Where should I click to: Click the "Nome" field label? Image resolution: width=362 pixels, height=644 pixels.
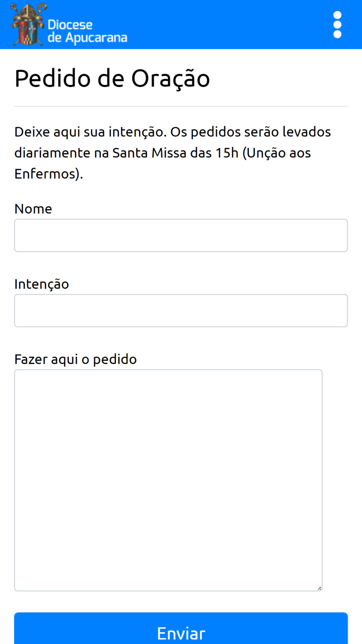point(33,209)
